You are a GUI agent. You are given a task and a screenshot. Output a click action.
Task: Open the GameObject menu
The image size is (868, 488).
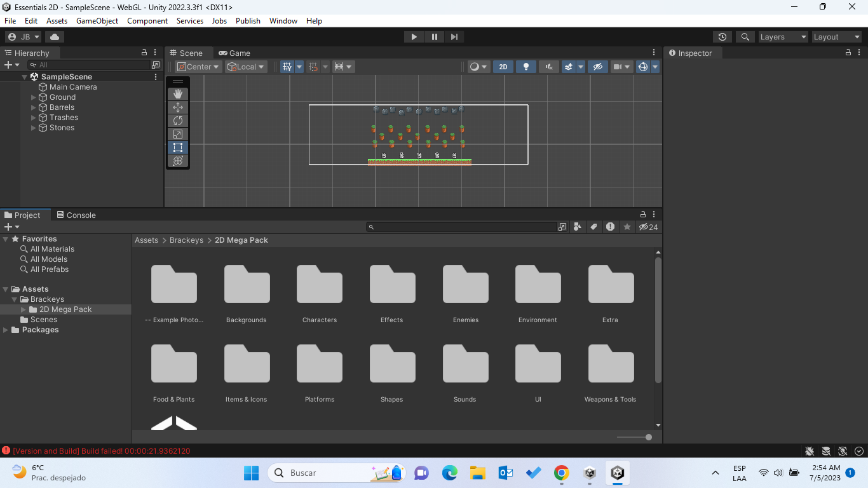point(97,21)
